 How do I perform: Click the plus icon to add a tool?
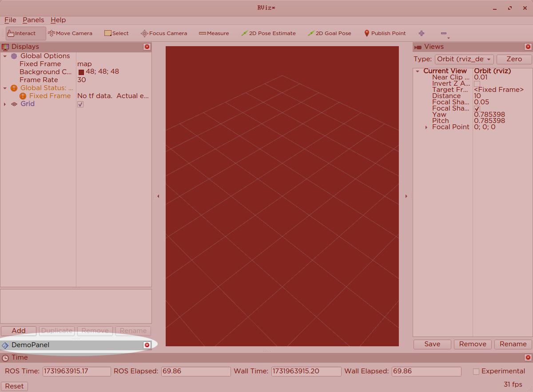point(421,33)
